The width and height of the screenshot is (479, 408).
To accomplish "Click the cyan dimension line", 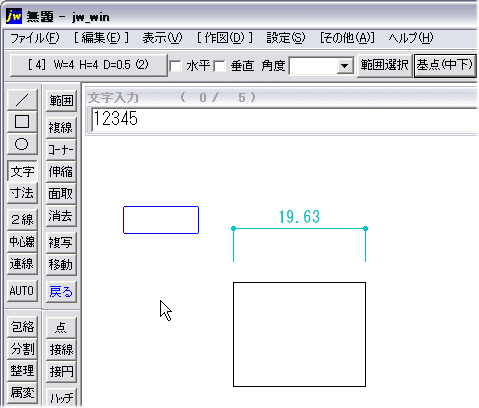I will pyautogui.click(x=299, y=229).
